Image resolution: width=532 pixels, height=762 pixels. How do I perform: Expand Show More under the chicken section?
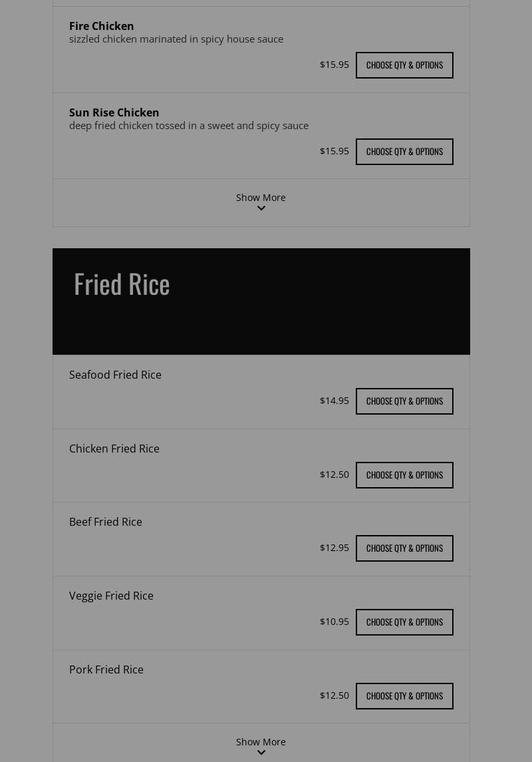pos(261,198)
